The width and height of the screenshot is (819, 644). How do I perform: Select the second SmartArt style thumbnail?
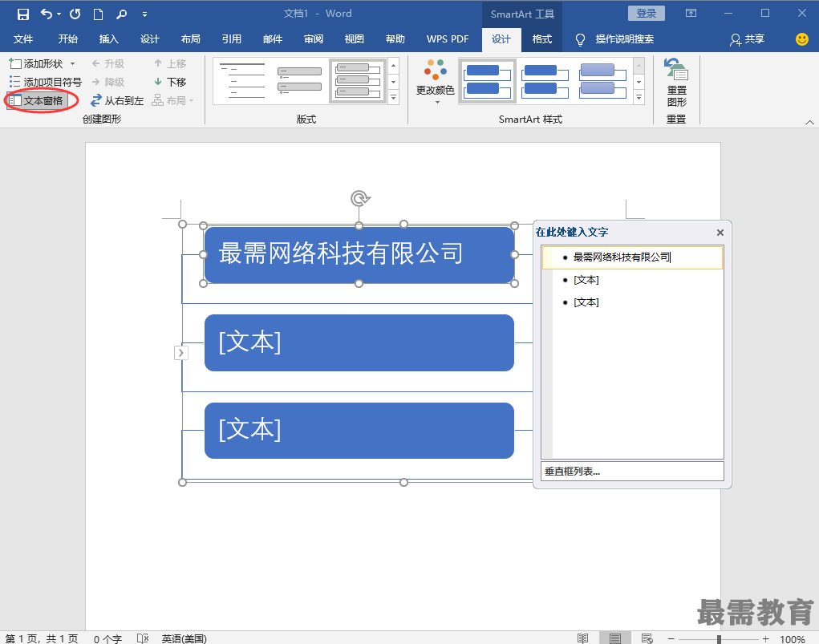click(545, 81)
